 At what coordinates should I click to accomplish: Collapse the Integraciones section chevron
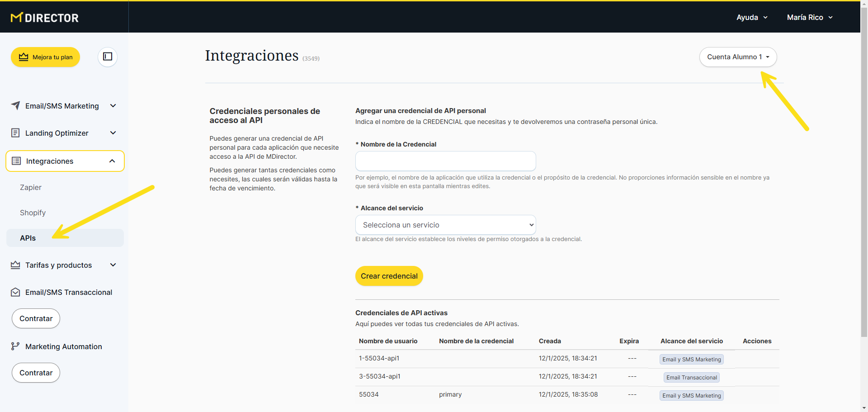112,161
